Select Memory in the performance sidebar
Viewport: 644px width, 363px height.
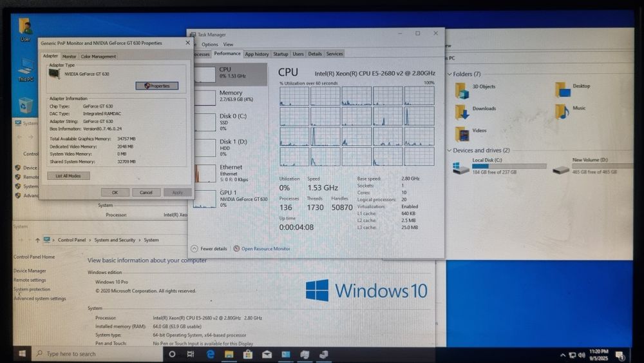point(230,97)
